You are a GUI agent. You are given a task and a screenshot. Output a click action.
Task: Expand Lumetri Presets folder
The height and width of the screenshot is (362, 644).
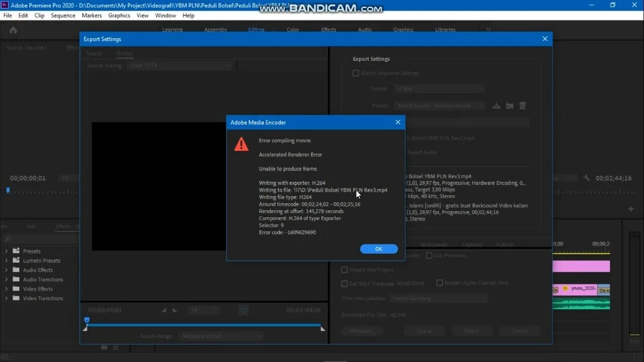pyautogui.click(x=7, y=260)
